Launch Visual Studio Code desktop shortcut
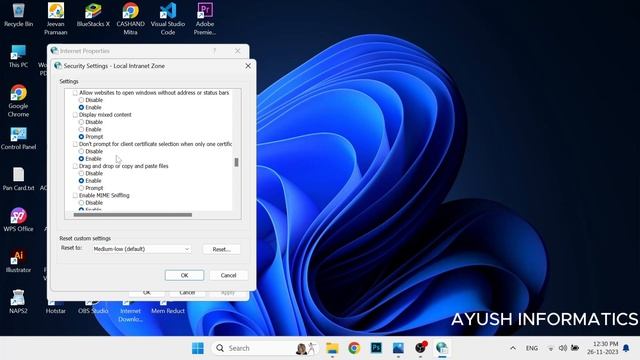Screen dimensions: 640x360 [168, 19]
